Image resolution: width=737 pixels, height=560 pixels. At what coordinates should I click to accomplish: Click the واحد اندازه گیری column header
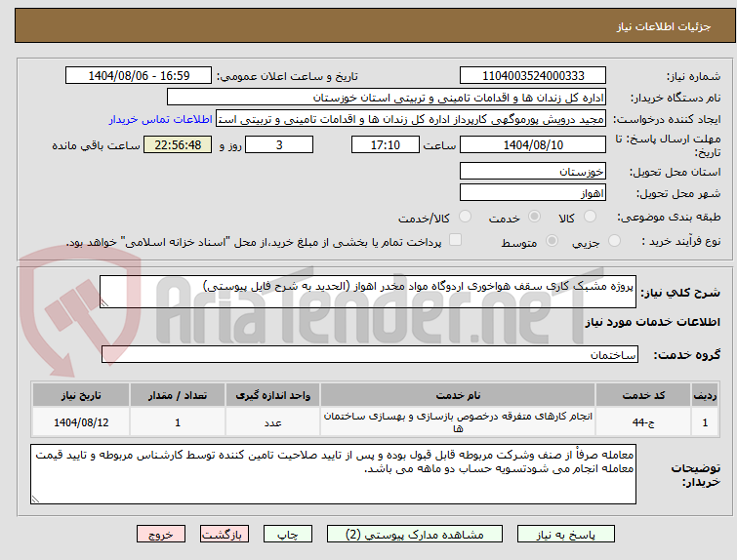click(272, 395)
